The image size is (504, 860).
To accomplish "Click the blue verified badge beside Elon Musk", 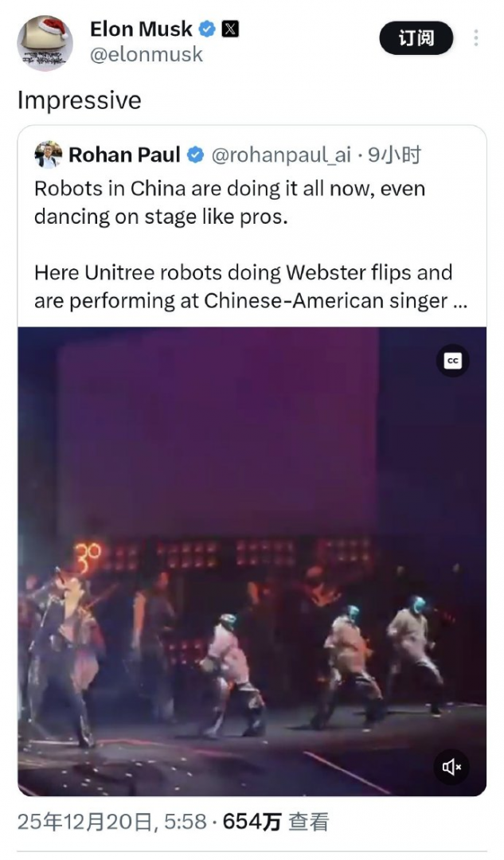I will pyautogui.click(x=207, y=29).
